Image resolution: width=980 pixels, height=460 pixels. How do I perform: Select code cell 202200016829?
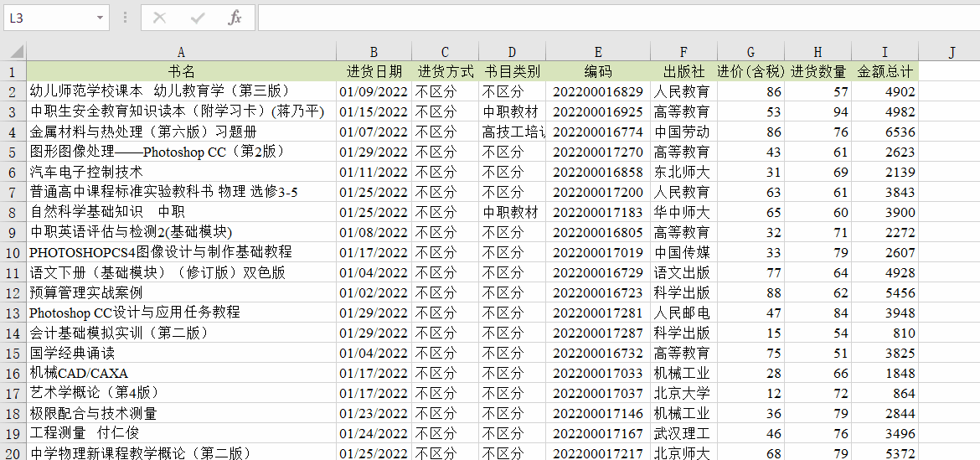[x=598, y=92]
